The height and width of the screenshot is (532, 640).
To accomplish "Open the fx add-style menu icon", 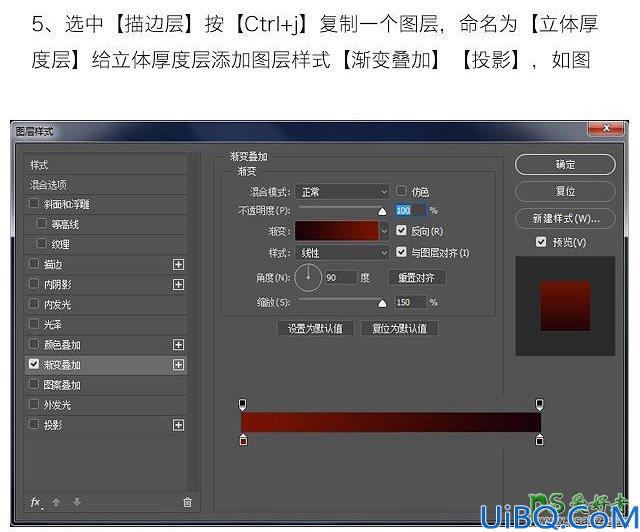I will point(36,502).
